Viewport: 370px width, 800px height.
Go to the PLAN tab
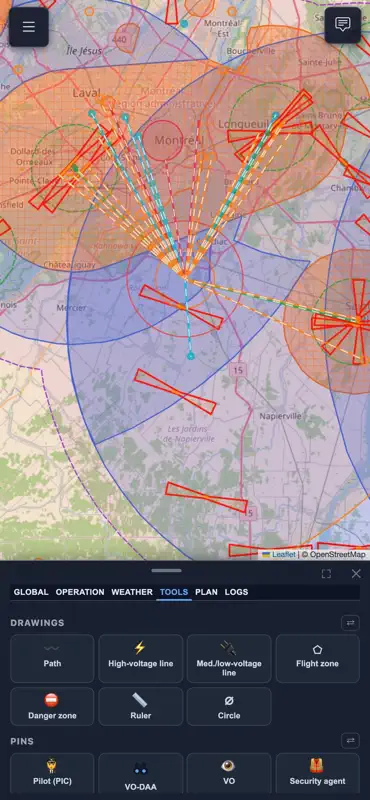point(206,592)
